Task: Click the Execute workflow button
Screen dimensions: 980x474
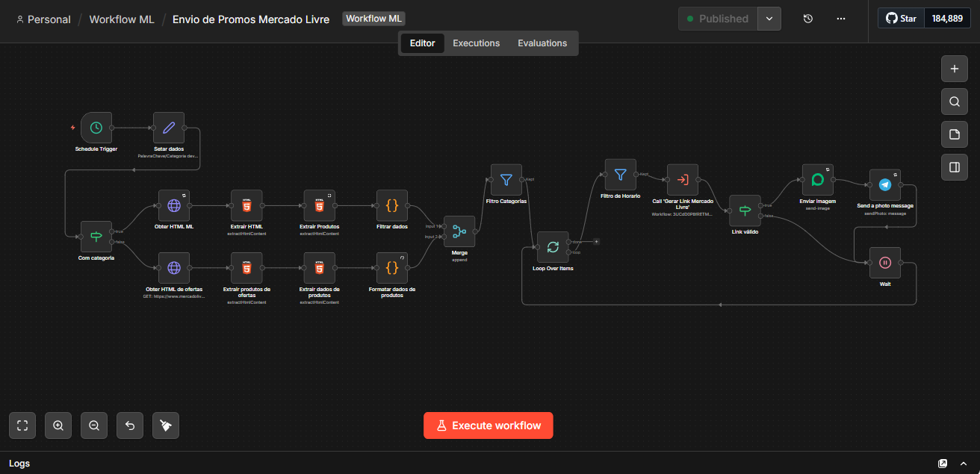Action: (489, 425)
